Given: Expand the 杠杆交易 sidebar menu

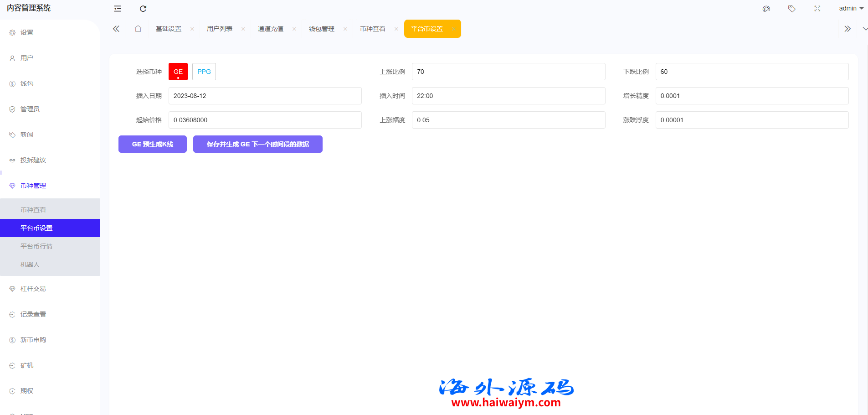Looking at the screenshot, I should point(33,289).
